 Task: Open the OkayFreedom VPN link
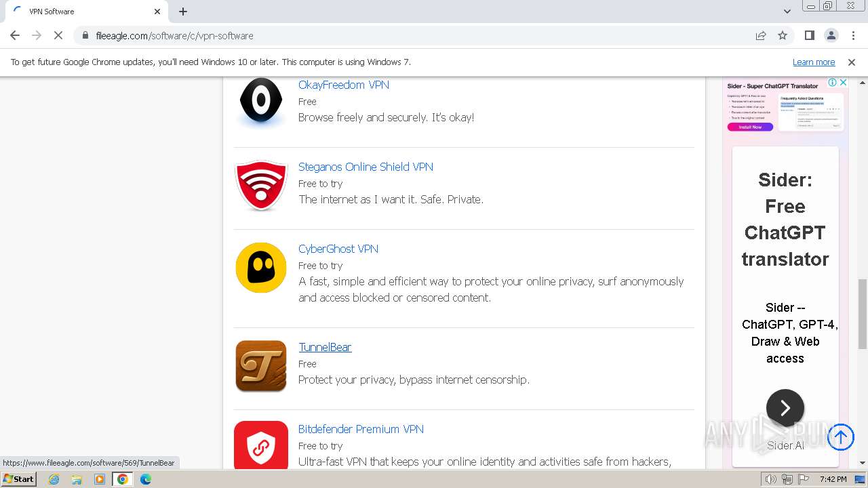(344, 85)
